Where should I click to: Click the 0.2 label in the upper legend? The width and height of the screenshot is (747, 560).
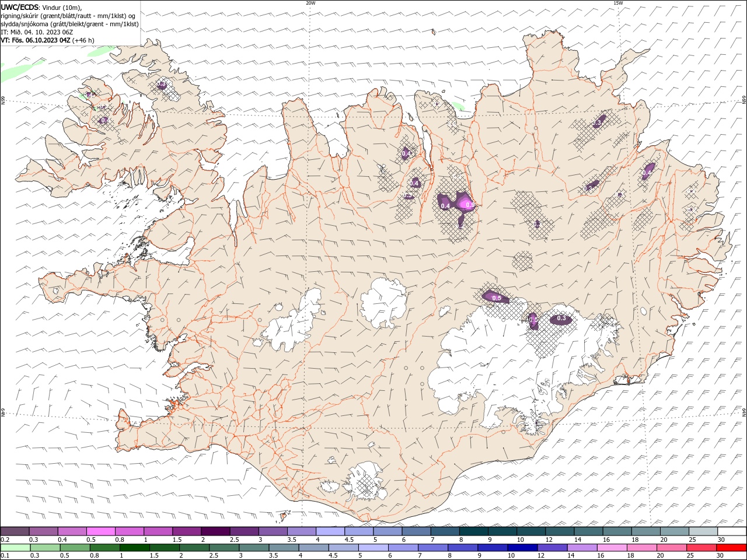(x=5, y=540)
